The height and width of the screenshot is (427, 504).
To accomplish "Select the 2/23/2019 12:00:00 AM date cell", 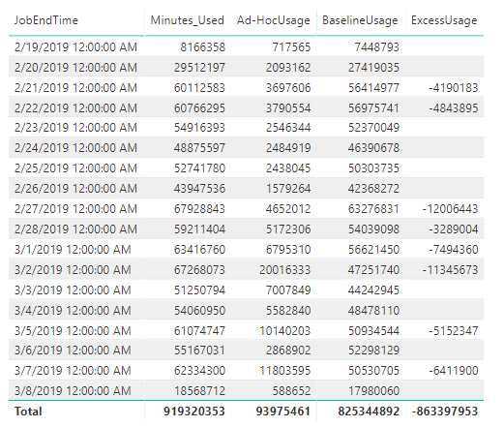I will point(75,128).
